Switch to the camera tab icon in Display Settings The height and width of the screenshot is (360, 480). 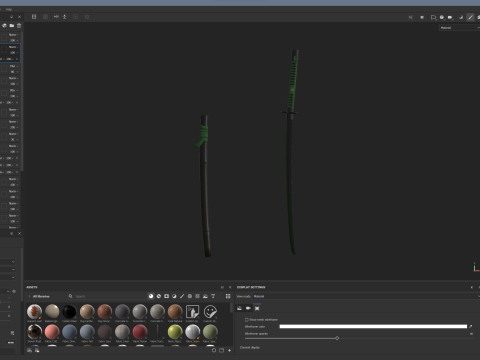tap(248, 308)
